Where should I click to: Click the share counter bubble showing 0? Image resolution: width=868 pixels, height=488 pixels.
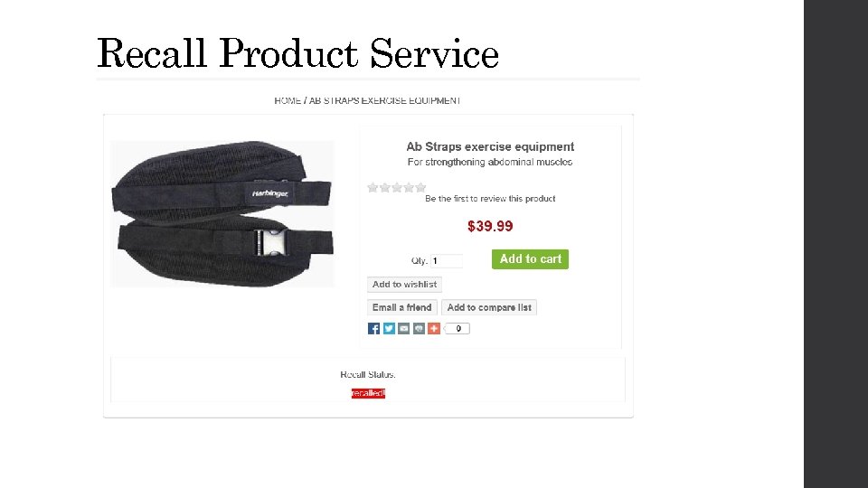pyautogui.click(x=458, y=329)
